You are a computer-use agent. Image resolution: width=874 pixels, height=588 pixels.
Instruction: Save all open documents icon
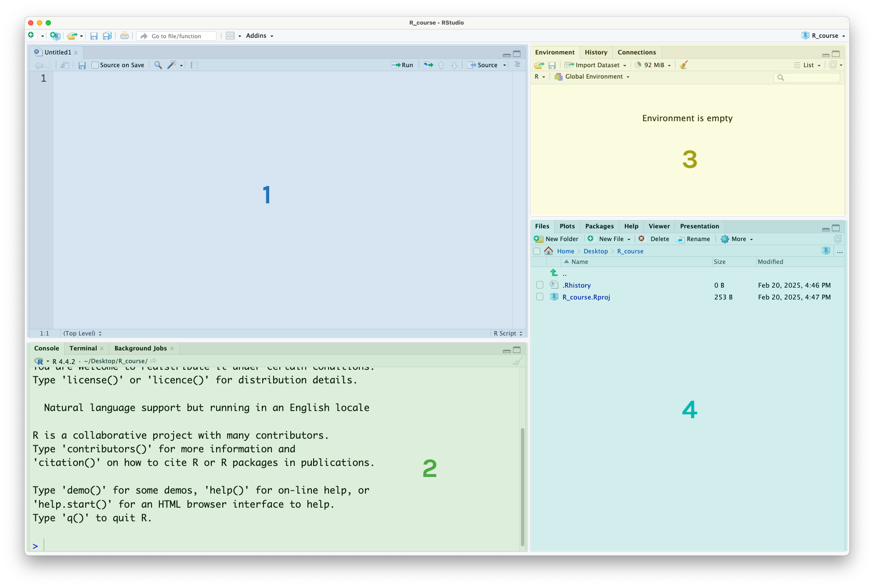click(x=107, y=36)
